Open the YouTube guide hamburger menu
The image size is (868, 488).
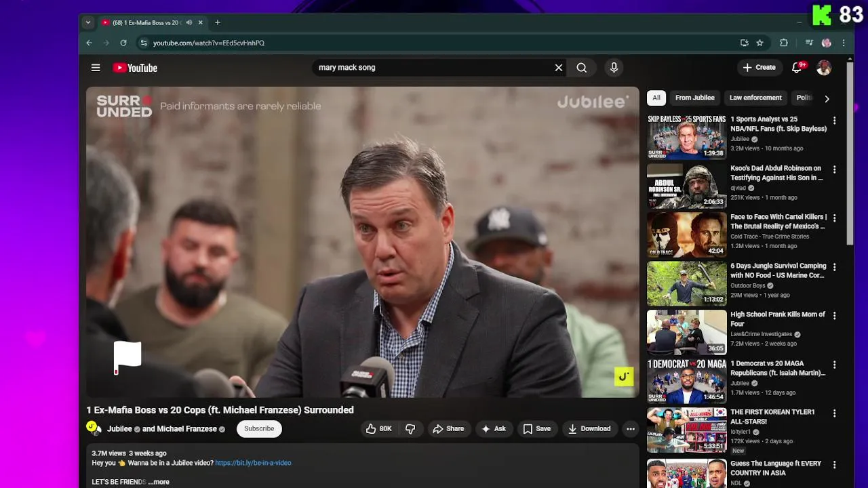point(96,68)
